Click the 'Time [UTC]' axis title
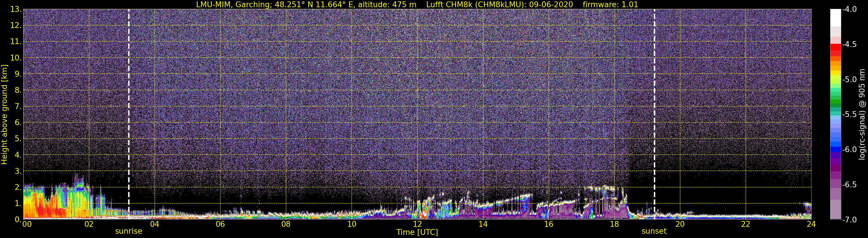The width and height of the screenshot is (868, 238). tap(417, 232)
